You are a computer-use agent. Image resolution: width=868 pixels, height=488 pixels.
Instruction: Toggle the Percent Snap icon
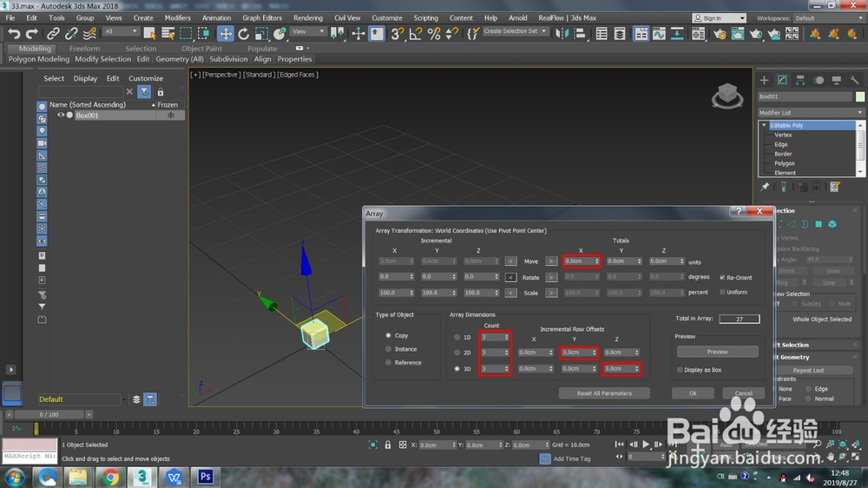pyautogui.click(x=434, y=34)
